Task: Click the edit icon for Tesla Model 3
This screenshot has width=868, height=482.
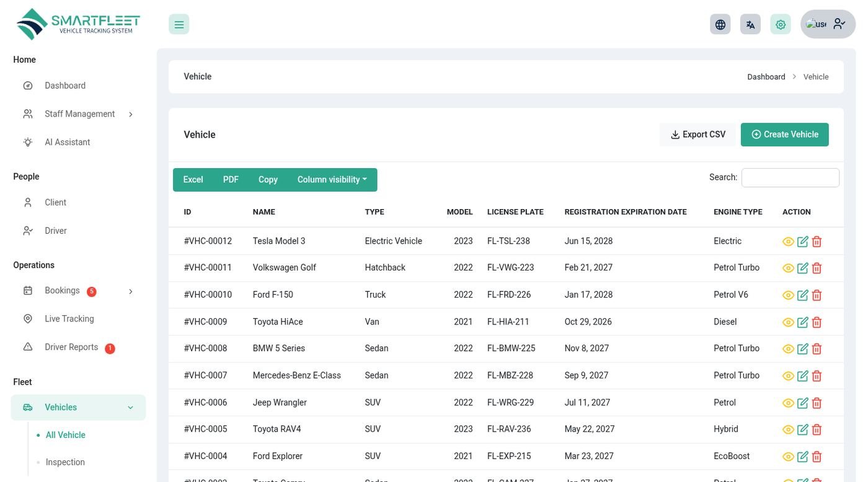Action: tap(802, 241)
